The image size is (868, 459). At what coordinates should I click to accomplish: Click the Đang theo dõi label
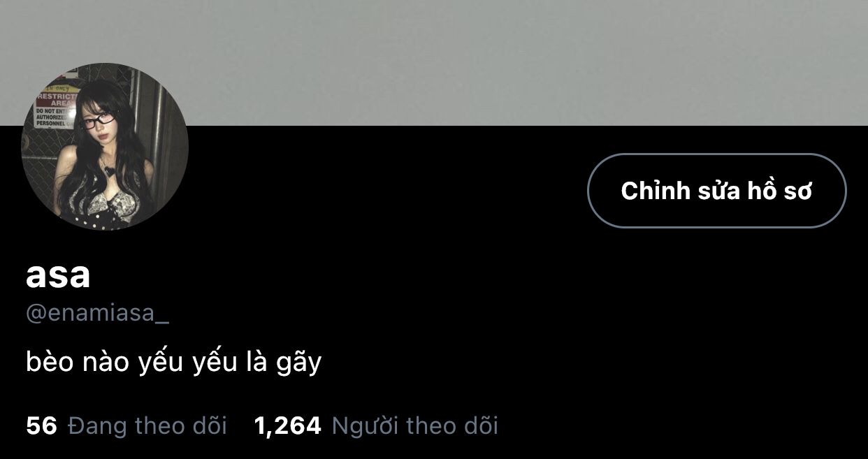click(147, 425)
